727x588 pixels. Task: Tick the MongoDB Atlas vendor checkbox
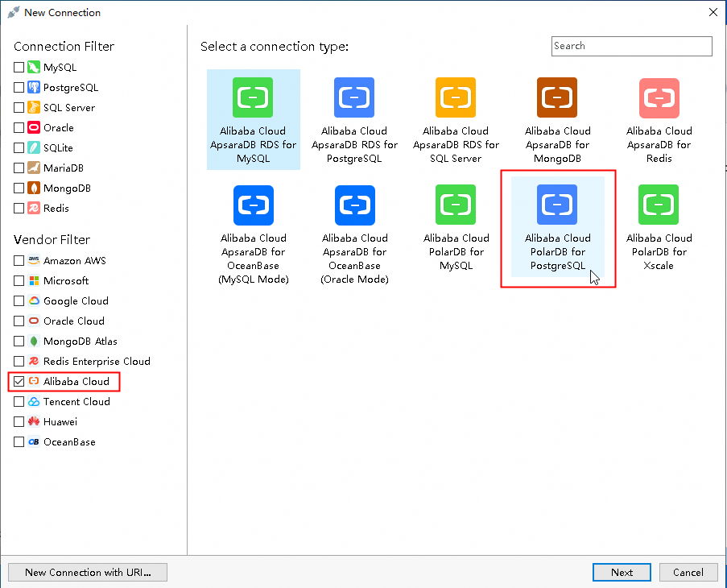(x=19, y=342)
